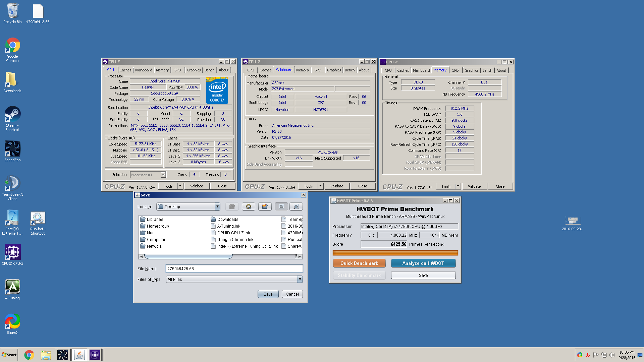This screenshot has height=362, width=644.
Task: Click the file list horizontal scrollbar thumb
Action: pos(188,256)
